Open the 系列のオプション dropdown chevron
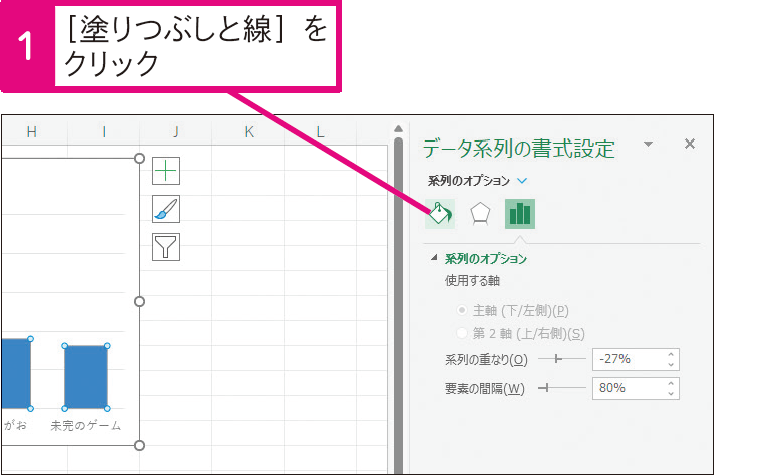Screen dimensions: 783x475 pyautogui.click(x=522, y=181)
